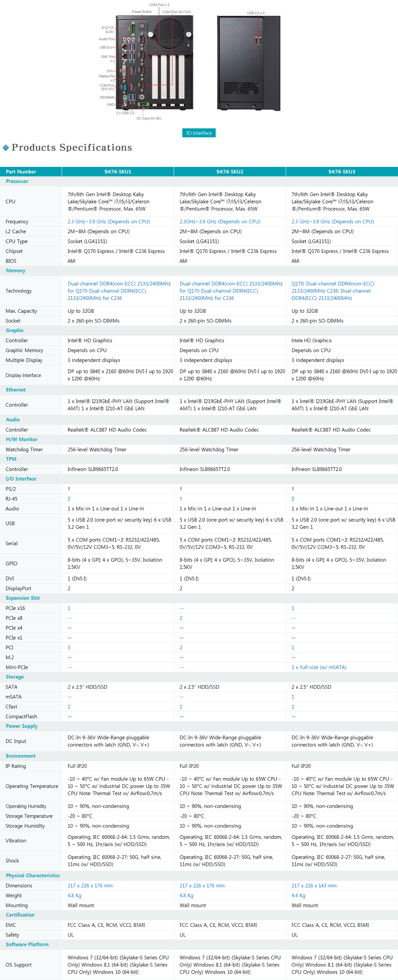This screenshot has width=398, height=980.
Task: Click the 2 x USB 3.2 label on photo
Action: 125,113
